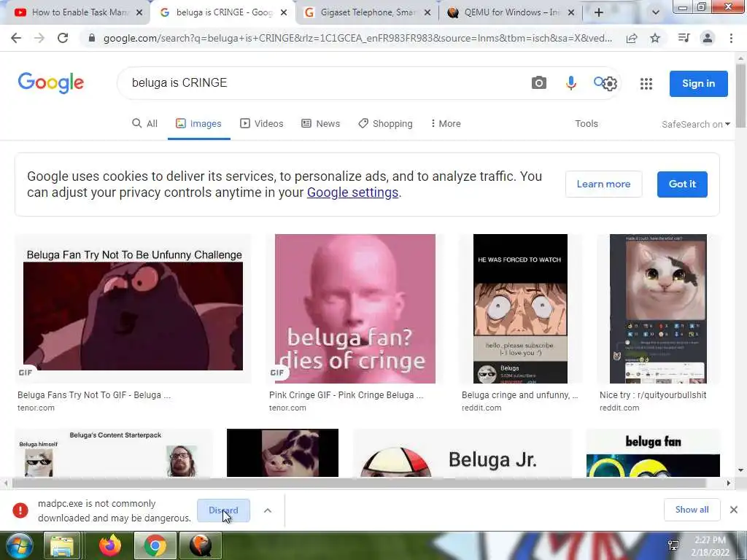This screenshot has height=560, width=747.
Task: Open the More search options menu
Action: tap(446, 124)
